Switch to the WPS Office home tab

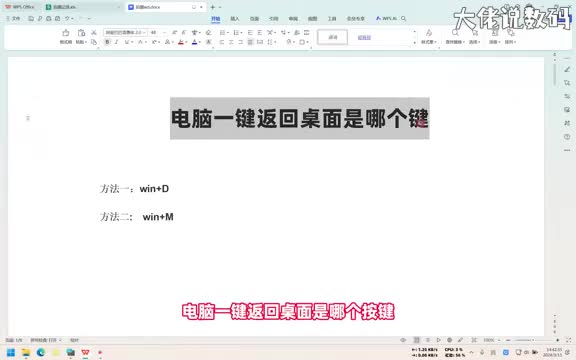pos(20,7)
